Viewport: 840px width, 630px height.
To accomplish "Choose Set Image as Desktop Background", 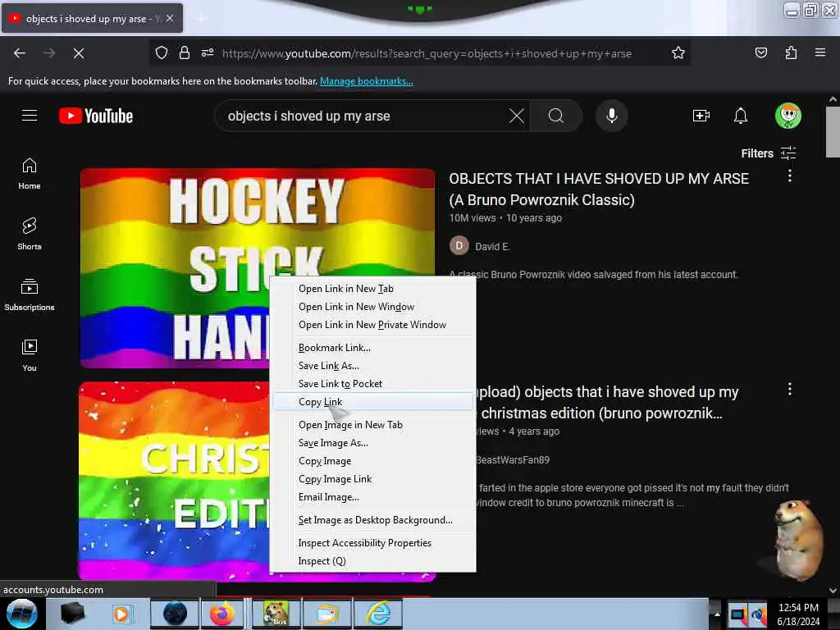I will point(373,520).
